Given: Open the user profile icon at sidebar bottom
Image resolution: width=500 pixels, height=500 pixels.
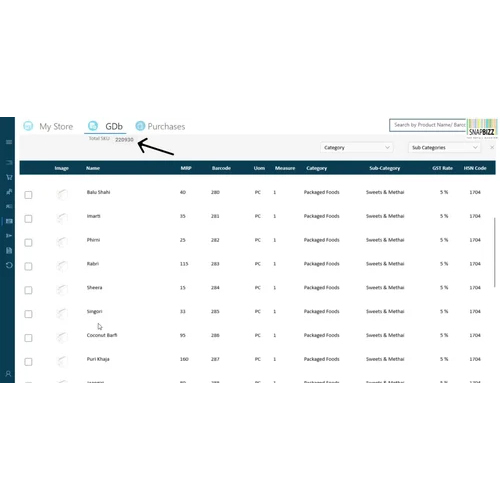Looking at the screenshot, I should (8, 374).
